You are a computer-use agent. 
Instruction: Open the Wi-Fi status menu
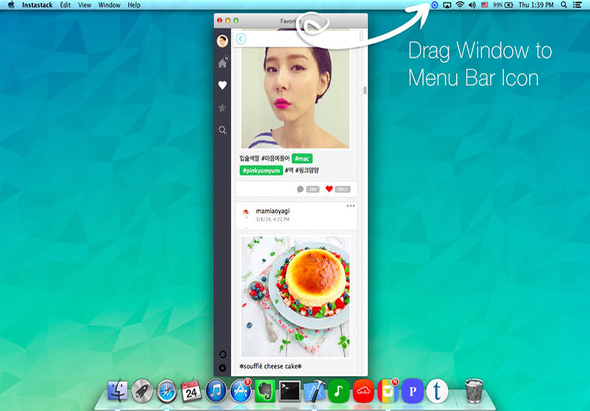click(x=459, y=5)
